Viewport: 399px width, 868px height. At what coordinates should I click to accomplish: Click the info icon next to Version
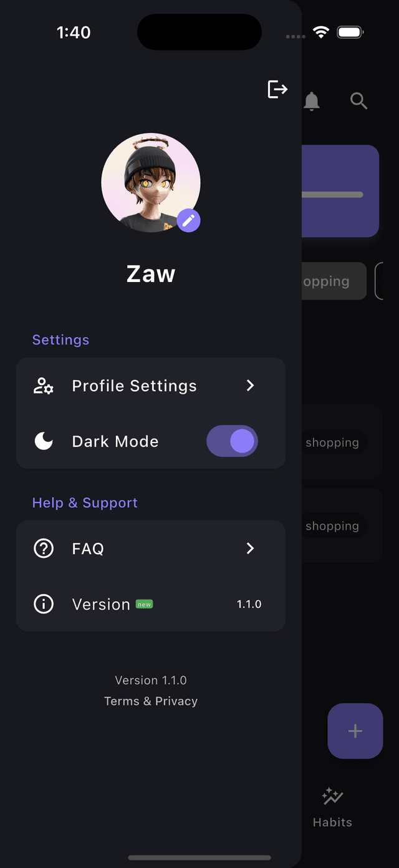coord(43,604)
